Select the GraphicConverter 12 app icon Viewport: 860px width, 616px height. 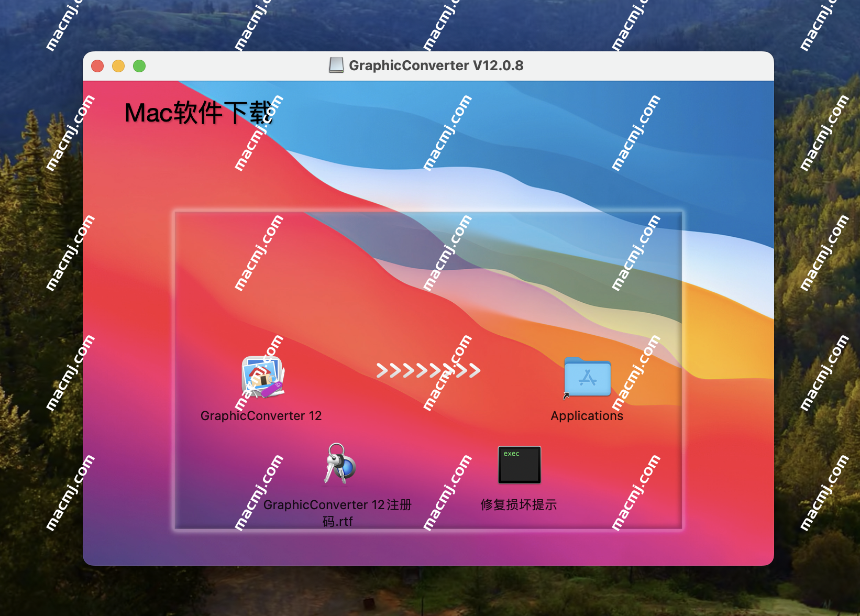[262, 377]
